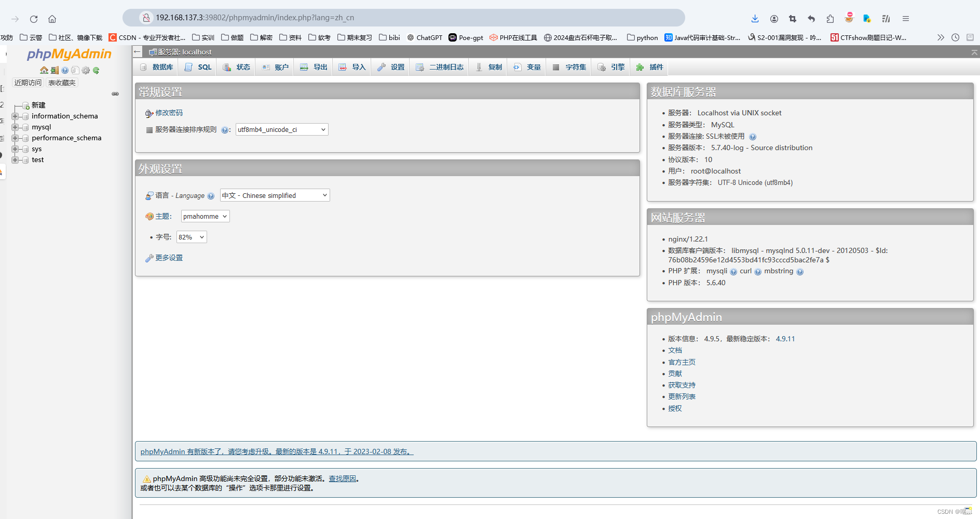Click the browser address bar URL

(x=255, y=18)
